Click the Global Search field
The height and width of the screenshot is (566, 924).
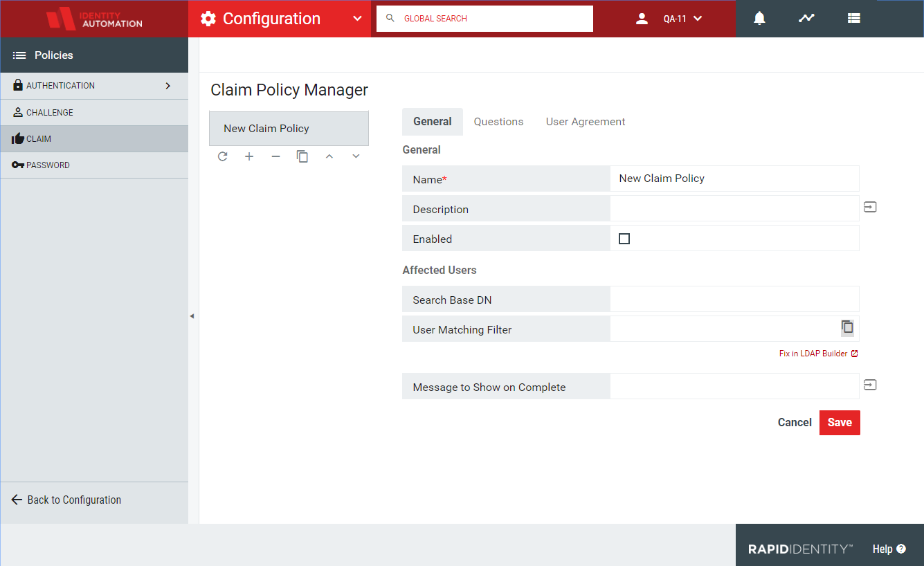pos(484,19)
